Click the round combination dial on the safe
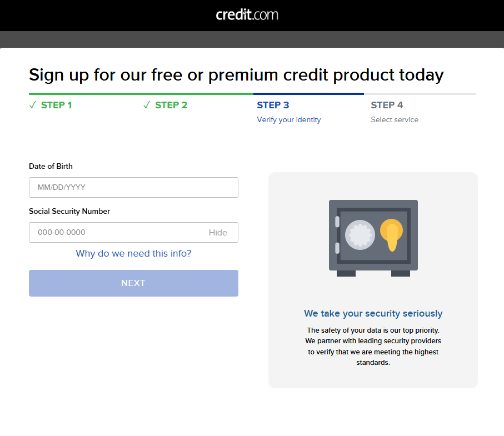 coord(359,235)
